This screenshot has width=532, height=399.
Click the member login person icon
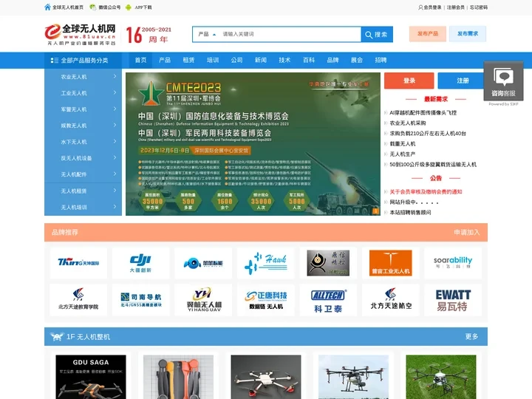pos(420,7)
